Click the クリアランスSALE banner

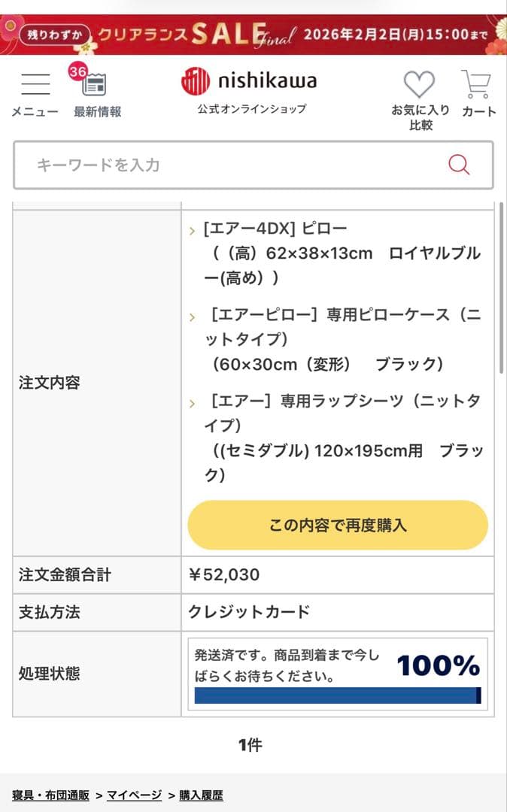(x=254, y=33)
